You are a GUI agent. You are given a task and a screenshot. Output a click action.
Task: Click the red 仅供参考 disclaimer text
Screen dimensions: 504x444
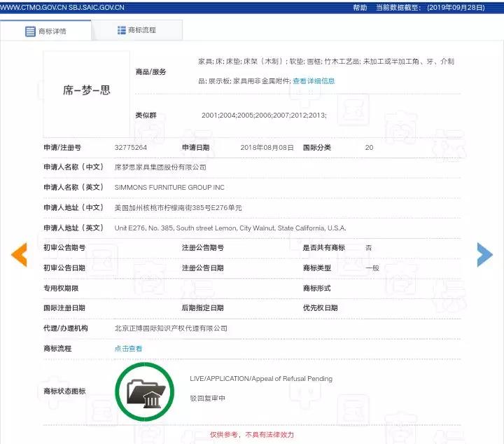(x=252, y=435)
